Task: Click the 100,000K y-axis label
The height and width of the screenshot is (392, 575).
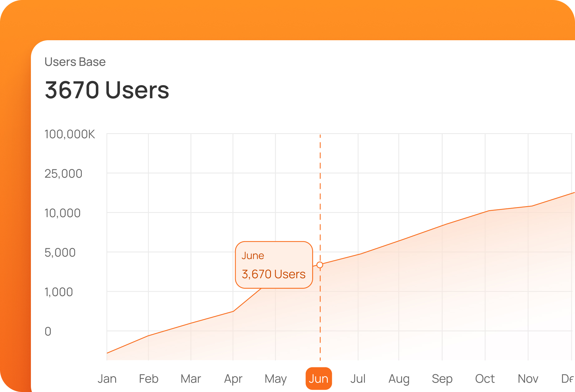Action: pos(70,134)
